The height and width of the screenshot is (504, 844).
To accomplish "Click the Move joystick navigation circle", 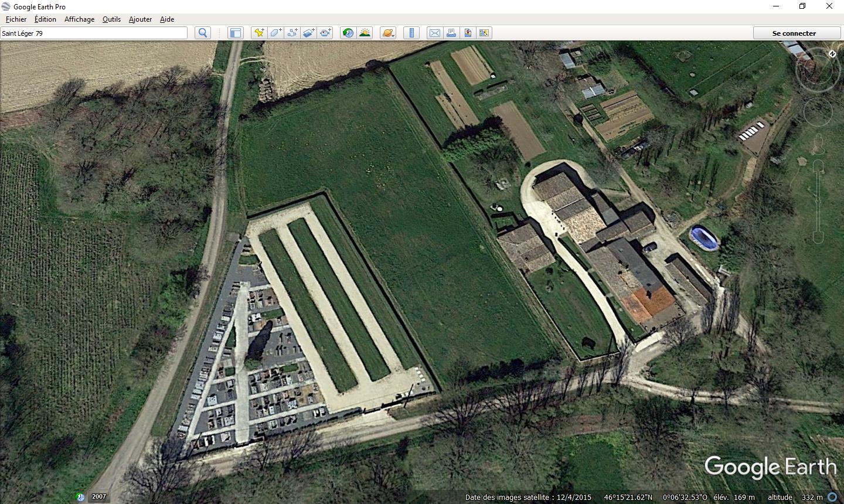I will point(818,112).
